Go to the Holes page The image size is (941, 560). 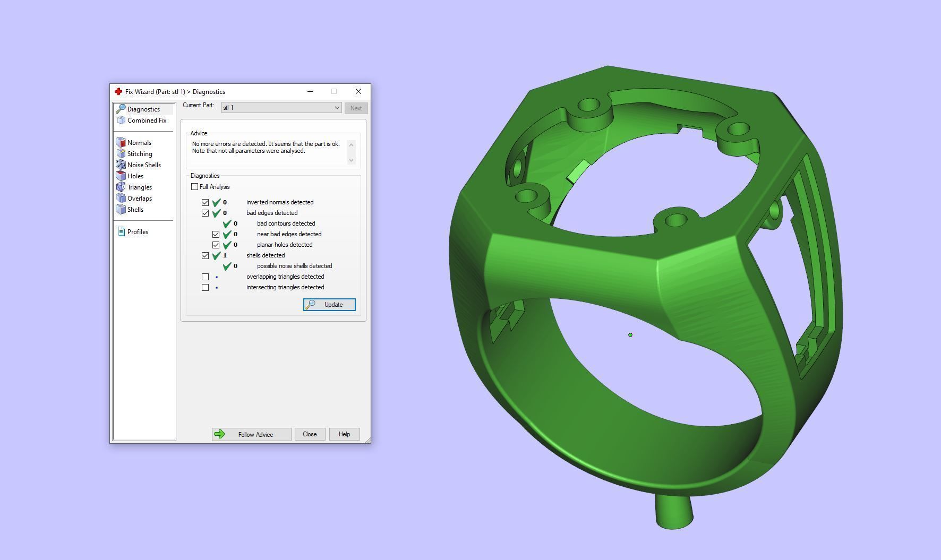click(135, 176)
